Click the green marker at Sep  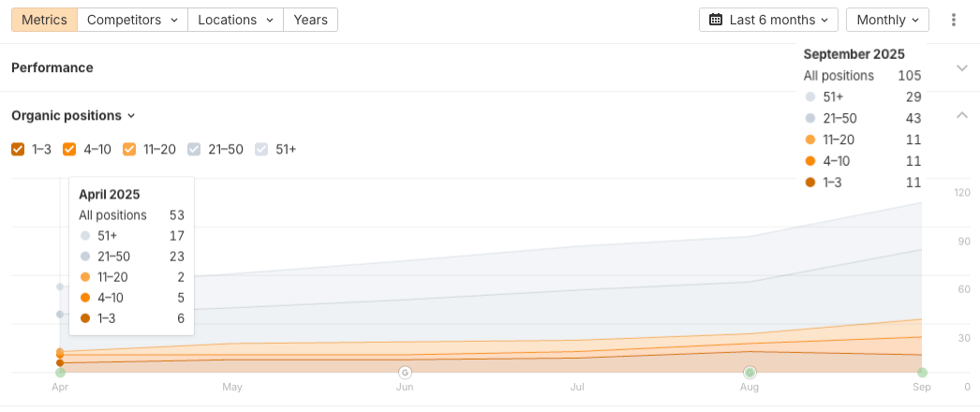tap(922, 373)
